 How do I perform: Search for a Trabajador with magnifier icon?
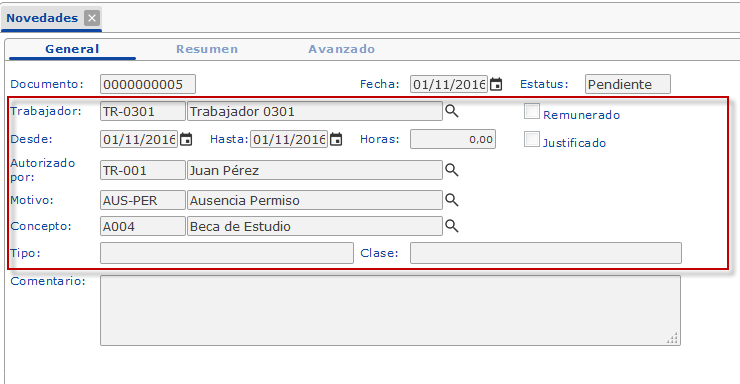452,111
